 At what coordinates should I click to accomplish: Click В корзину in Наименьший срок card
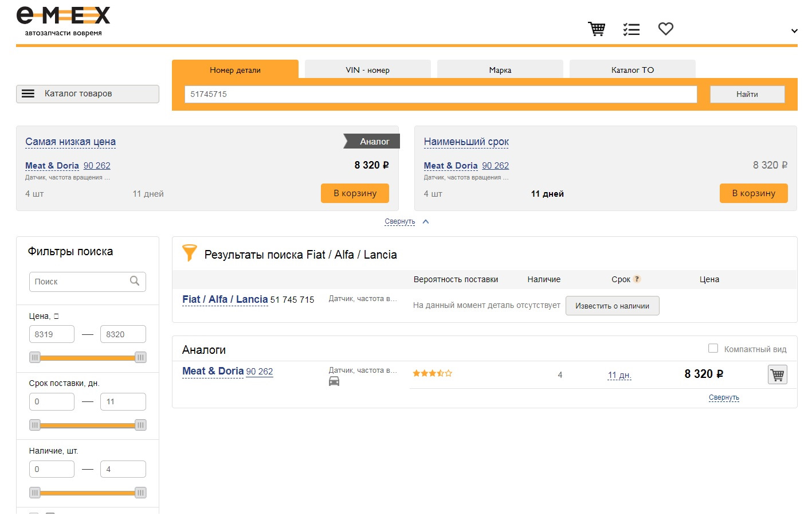[754, 193]
